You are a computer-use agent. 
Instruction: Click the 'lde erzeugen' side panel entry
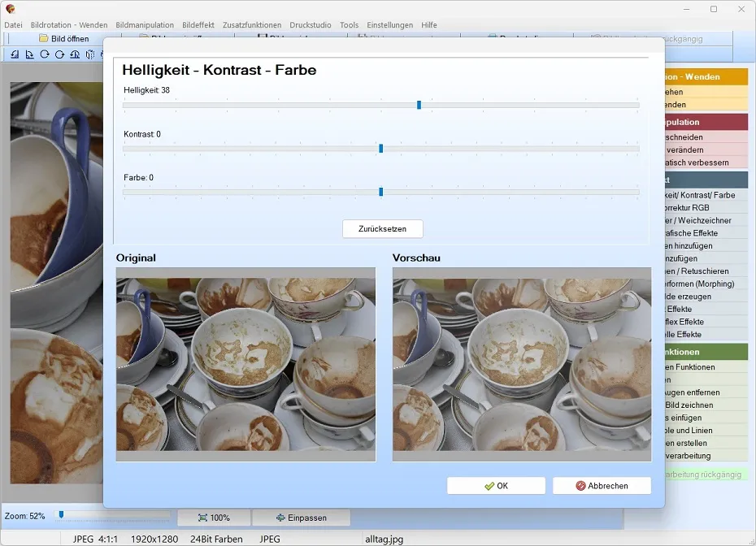tap(706, 297)
